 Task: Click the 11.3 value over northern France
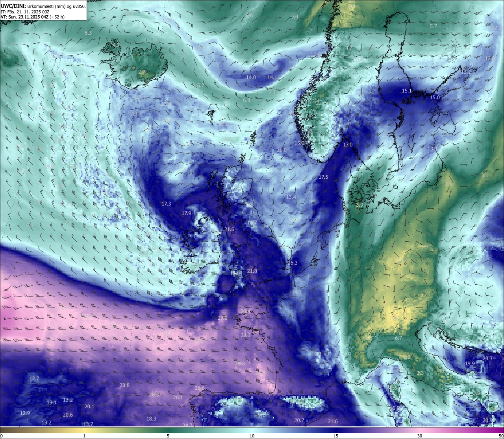pos(296,292)
